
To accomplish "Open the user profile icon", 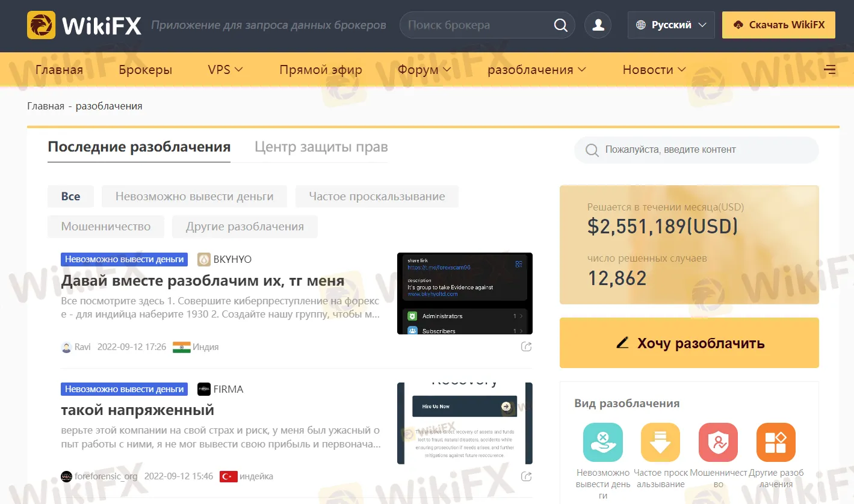I will [x=598, y=25].
